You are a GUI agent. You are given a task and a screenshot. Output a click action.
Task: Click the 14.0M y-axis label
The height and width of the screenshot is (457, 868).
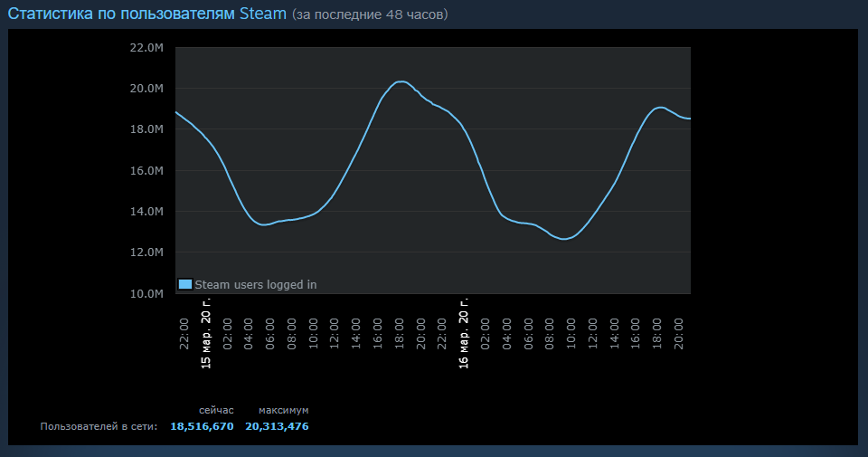tap(146, 211)
